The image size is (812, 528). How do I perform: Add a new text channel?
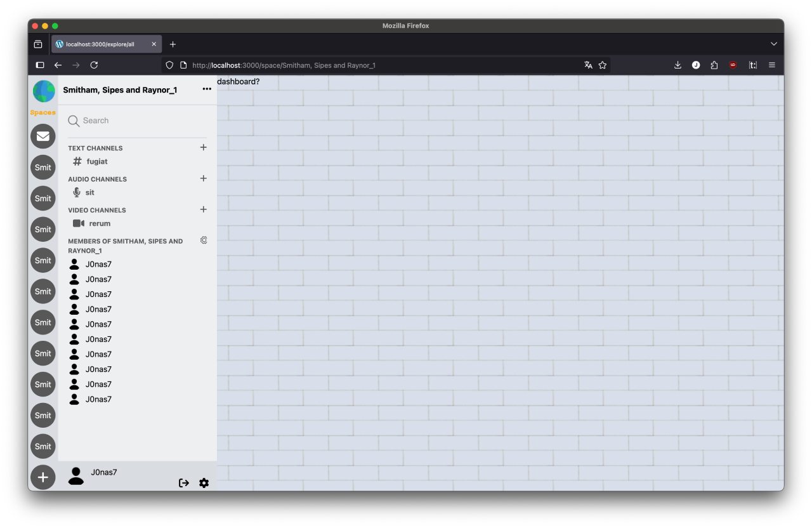(204, 147)
